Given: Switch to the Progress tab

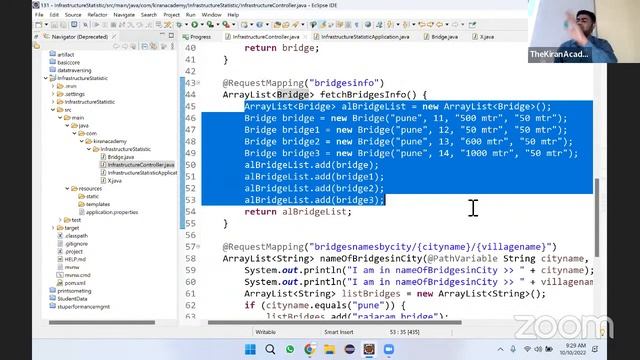Looking at the screenshot, I should [x=197, y=37].
